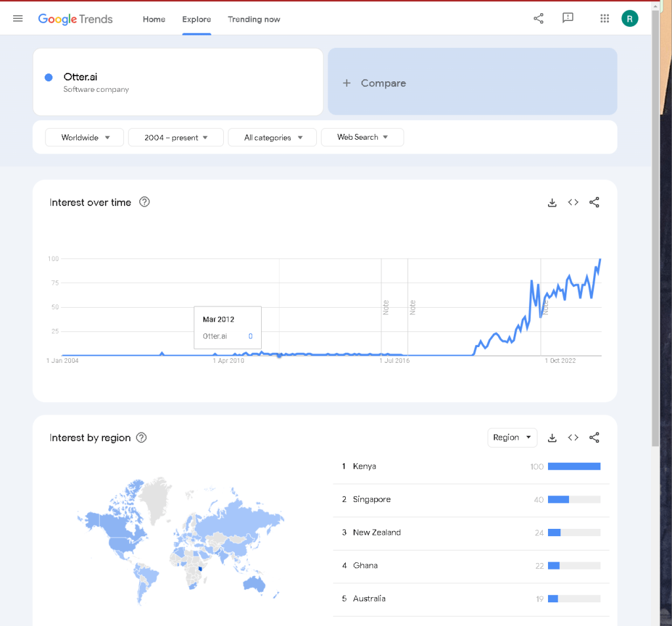Open the Google apps grid
Viewport: 672px width, 626px height.
coord(604,18)
